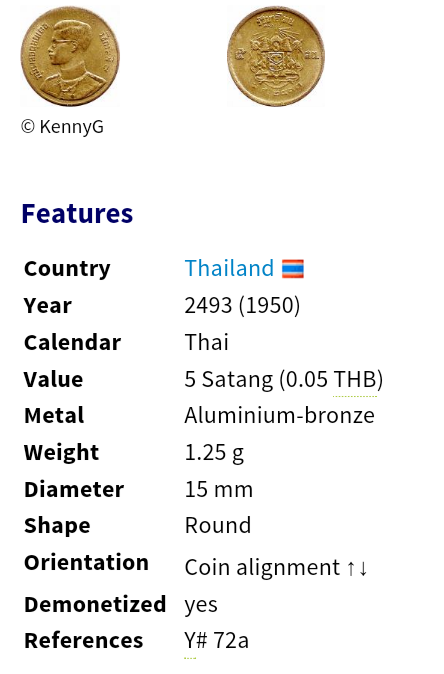Click the Thailand flag icon
Viewport: 444px width, 674px height.
click(293, 269)
